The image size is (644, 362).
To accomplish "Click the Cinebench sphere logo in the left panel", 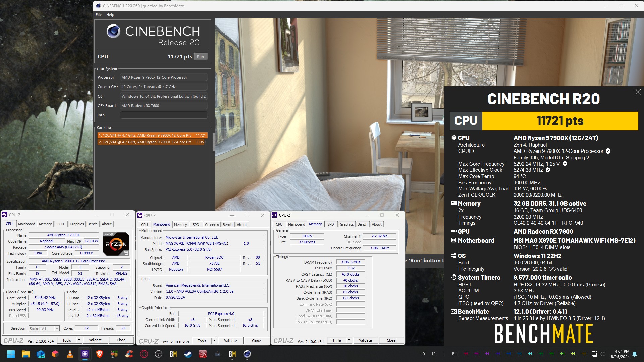I will tap(113, 31).
